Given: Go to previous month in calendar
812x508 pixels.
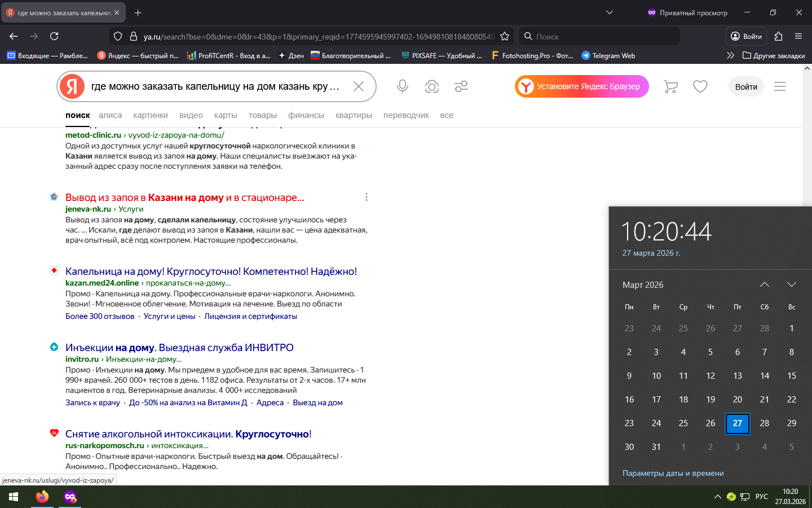Looking at the screenshot, I should 765,284.
